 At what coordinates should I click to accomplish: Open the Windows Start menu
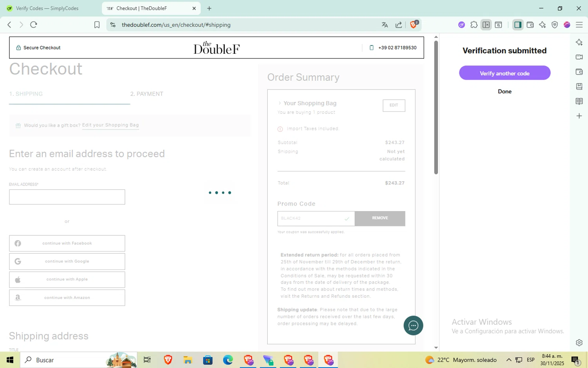click(x=10, y=360)
